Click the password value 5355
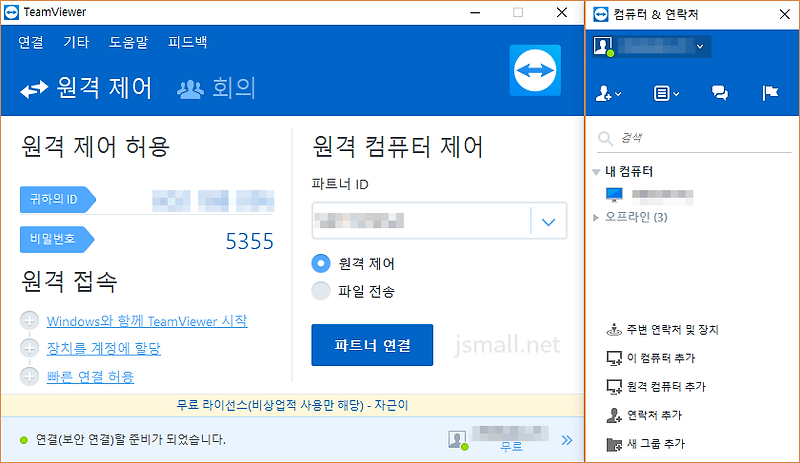The height and width of the screenshot is (463, 800). (249, 241)
